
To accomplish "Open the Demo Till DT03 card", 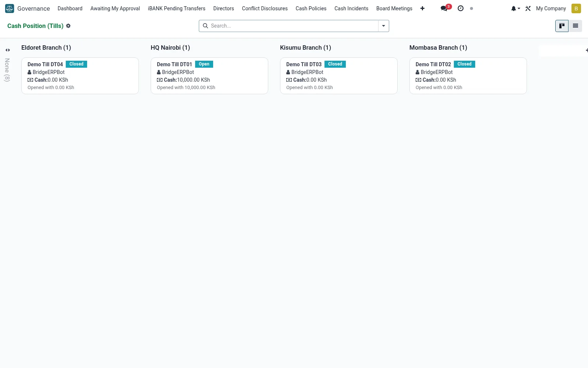I will tap(339, 76).
